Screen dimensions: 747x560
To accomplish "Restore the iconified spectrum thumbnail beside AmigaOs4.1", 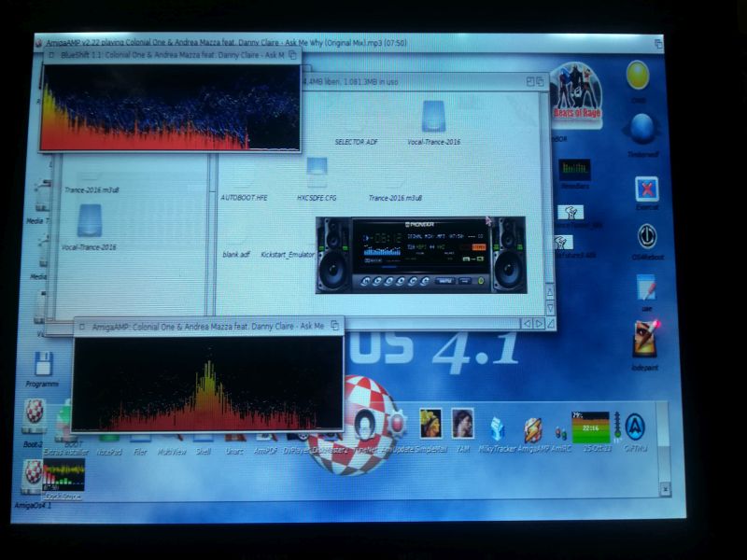I will (63, 475).
